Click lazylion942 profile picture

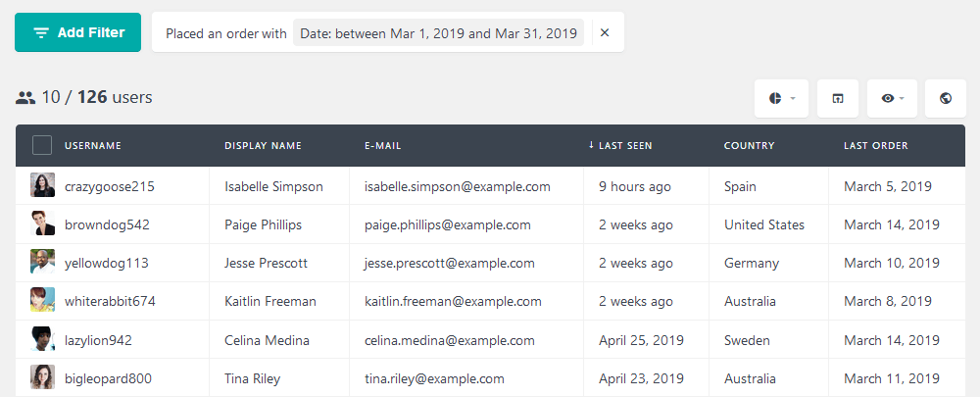[42, 339]
